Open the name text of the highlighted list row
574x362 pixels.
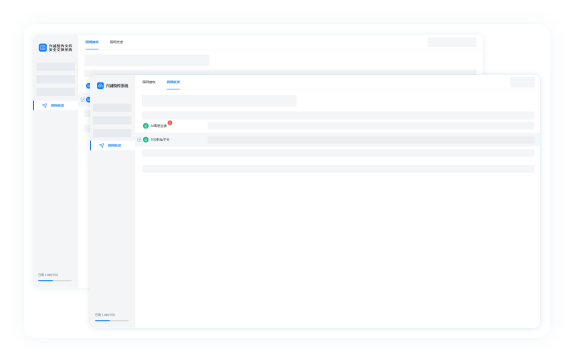(160, 139)
